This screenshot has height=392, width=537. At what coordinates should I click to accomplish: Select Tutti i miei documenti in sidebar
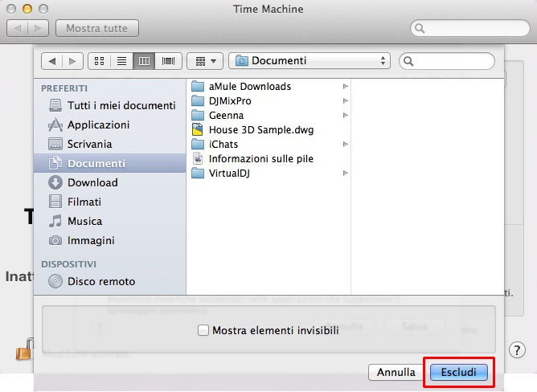point(112,105)
